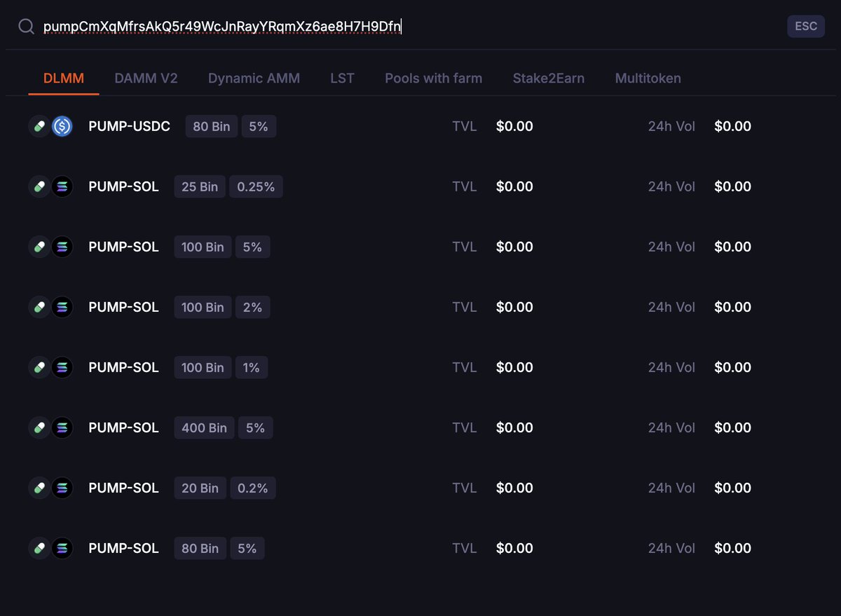Click the search magnifier icon
Screen dimensions: 841x616
(x=26, y=27)
